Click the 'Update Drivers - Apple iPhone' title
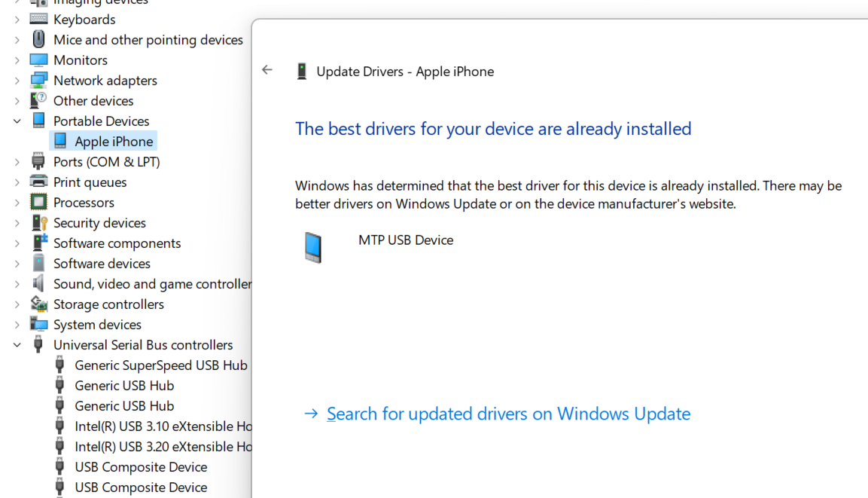 pyautogui.click(x=405, y=72)
